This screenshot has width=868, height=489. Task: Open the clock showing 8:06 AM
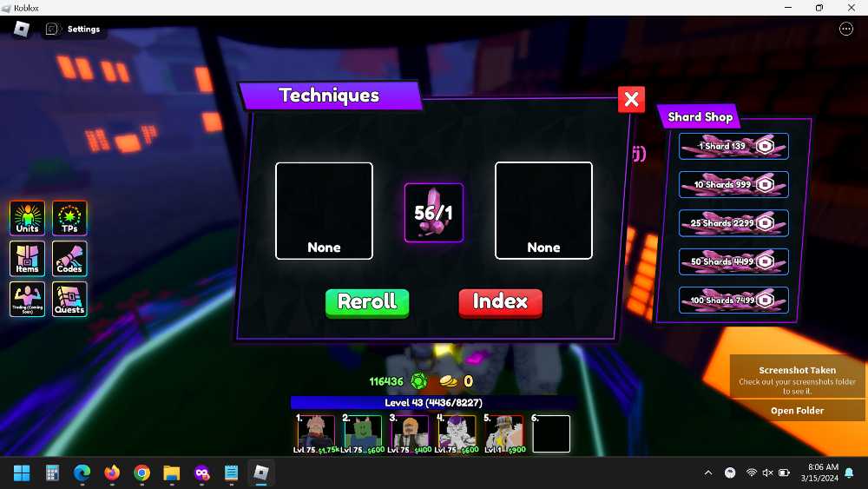[820, 472]
